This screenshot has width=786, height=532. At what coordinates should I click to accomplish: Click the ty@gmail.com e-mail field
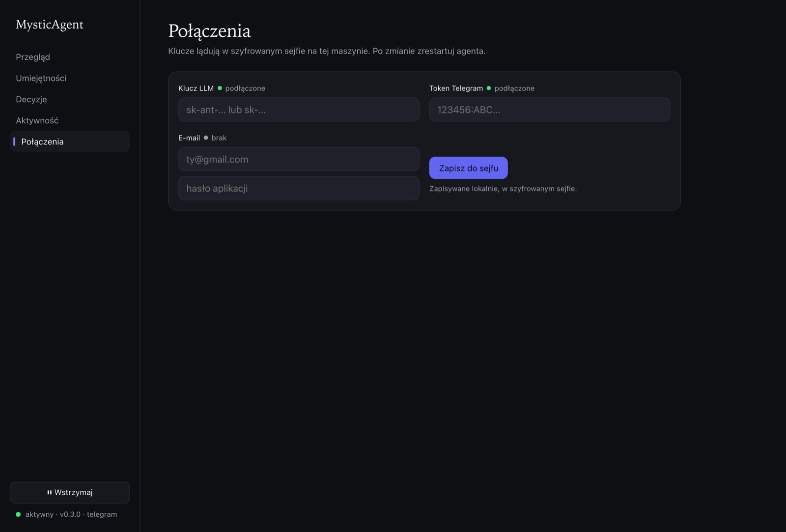pos(299,159)
